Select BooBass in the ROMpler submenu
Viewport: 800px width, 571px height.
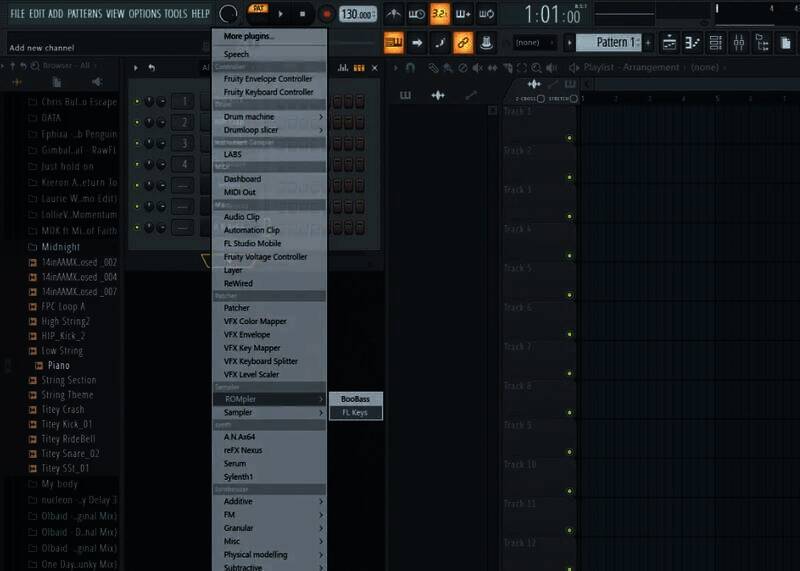[x=356, y=399]
